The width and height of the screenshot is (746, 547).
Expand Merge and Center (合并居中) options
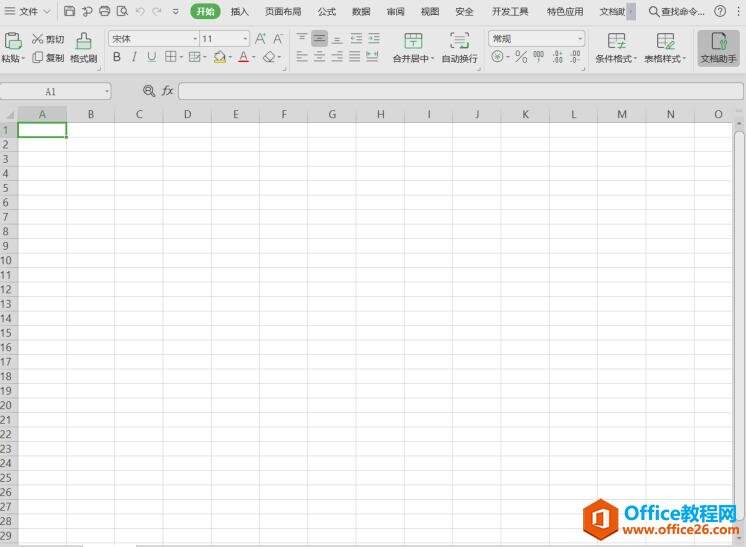tap(432, 59)
